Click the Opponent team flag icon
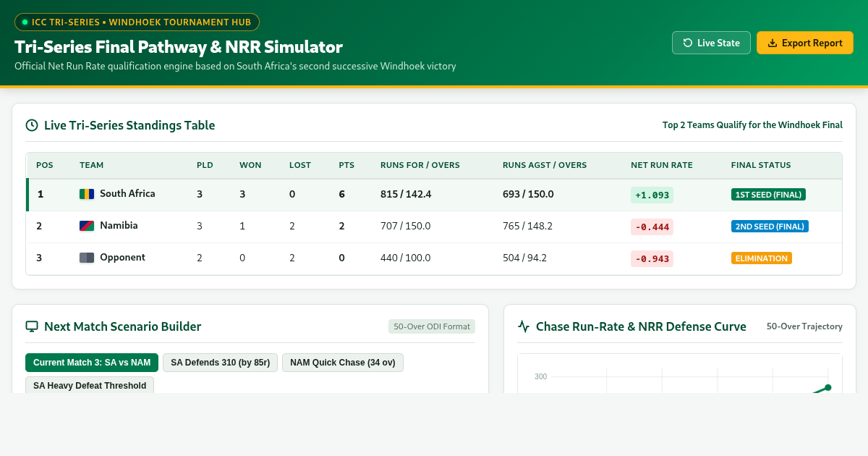 coord(87,258)
